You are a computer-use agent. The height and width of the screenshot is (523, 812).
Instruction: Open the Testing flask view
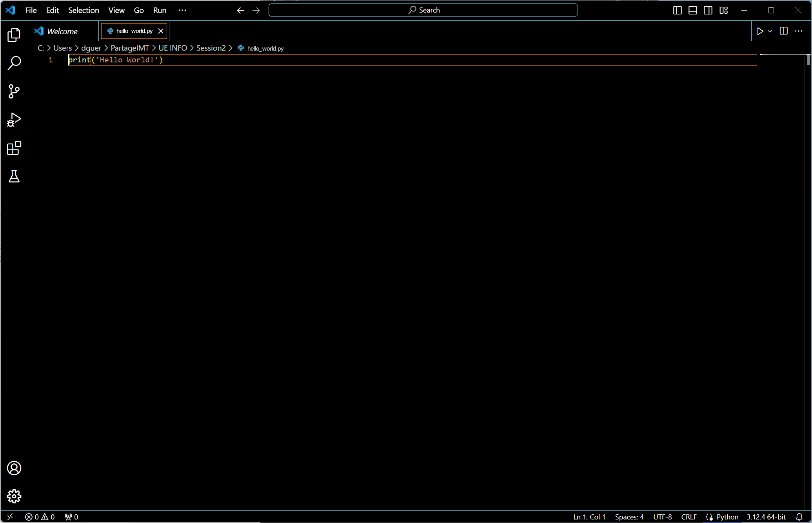click(14, 177)
